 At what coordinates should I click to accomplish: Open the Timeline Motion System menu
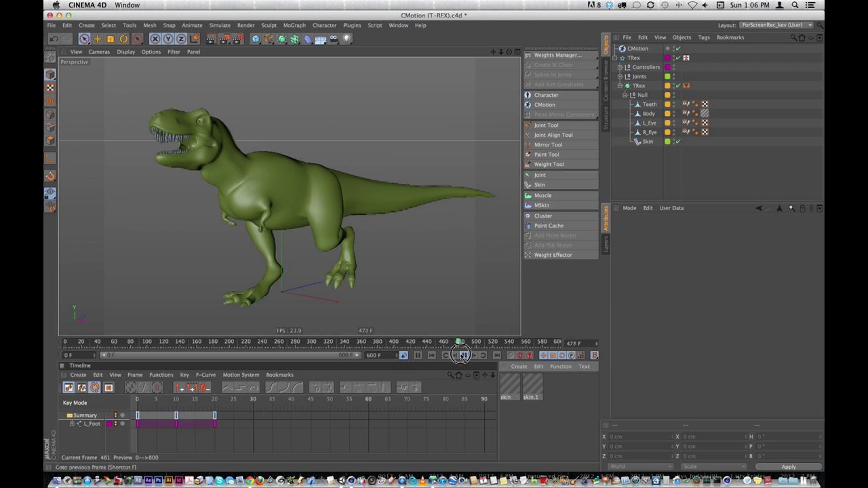tap(241, 375)
